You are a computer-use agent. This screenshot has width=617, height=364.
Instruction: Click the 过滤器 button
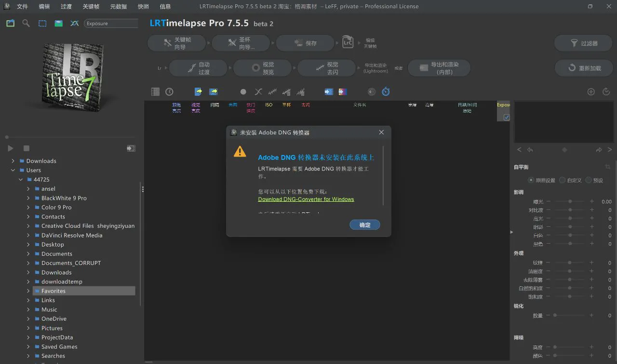tap(583, 43)
